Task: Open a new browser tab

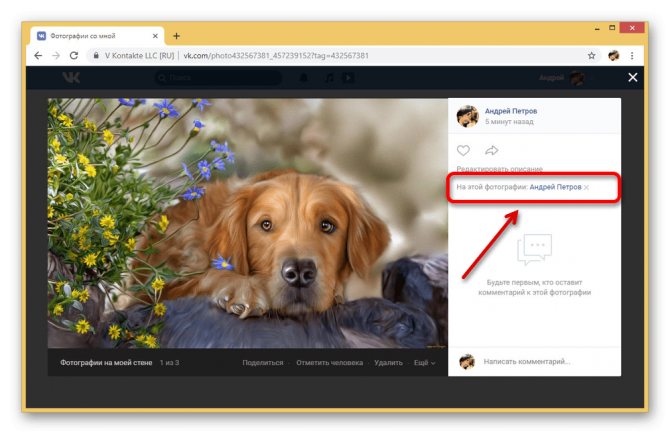Action: pos(176,36)
